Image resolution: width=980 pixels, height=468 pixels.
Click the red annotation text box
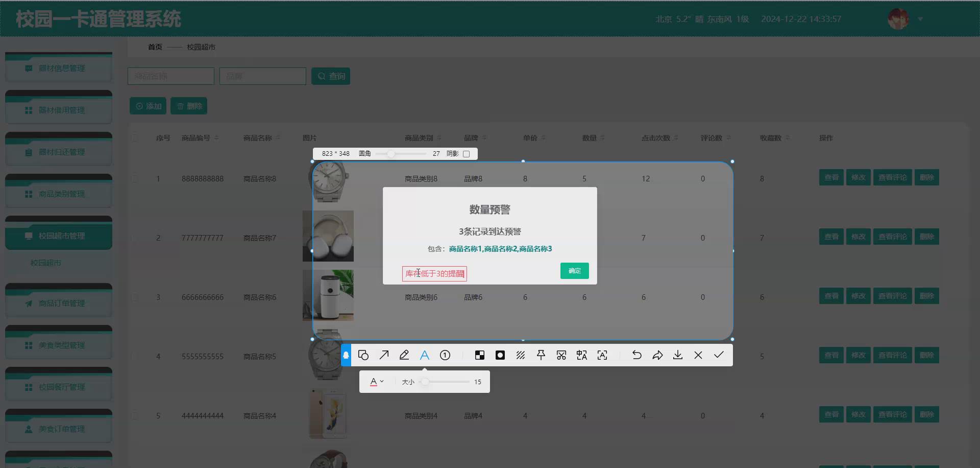tap(434, 274)
